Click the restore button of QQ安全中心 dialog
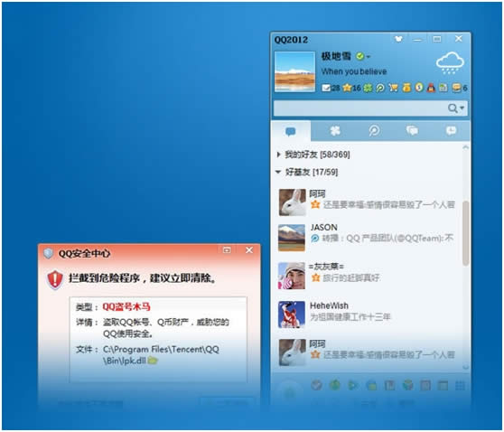504x432 pixels. pyautogui.click(x=227, y=250)
